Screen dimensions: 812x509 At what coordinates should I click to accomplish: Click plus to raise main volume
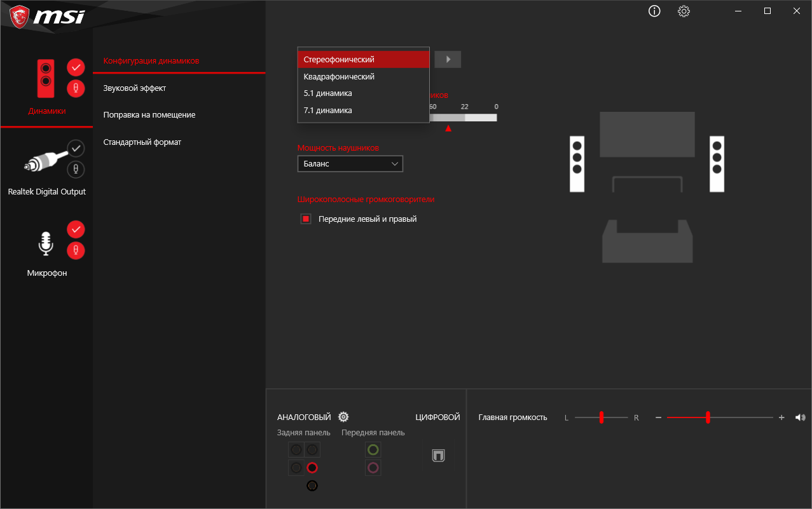pos(781,417)
